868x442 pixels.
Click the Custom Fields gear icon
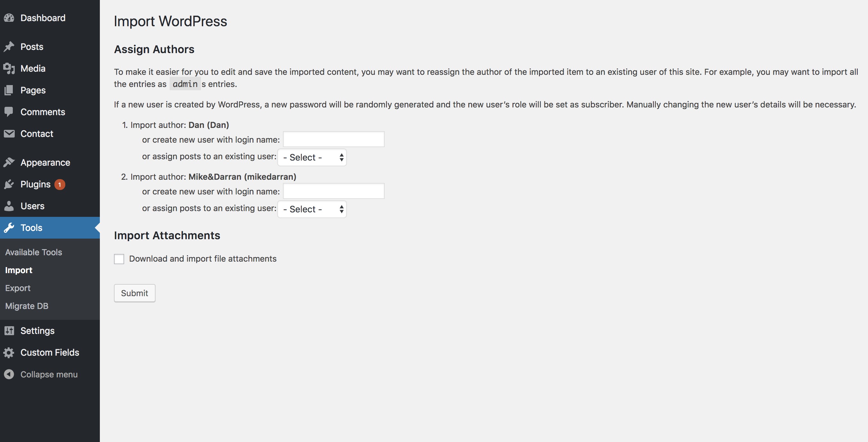(x=9, y=352)
